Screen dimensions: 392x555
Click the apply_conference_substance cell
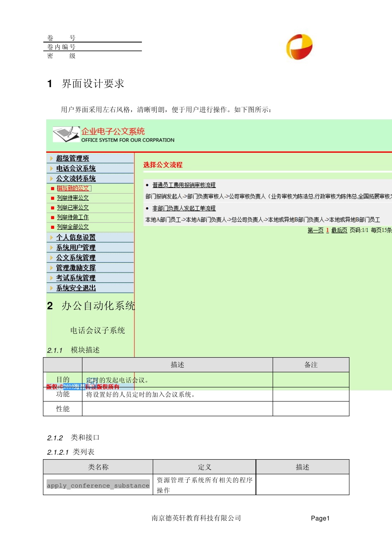coord(98,485)
